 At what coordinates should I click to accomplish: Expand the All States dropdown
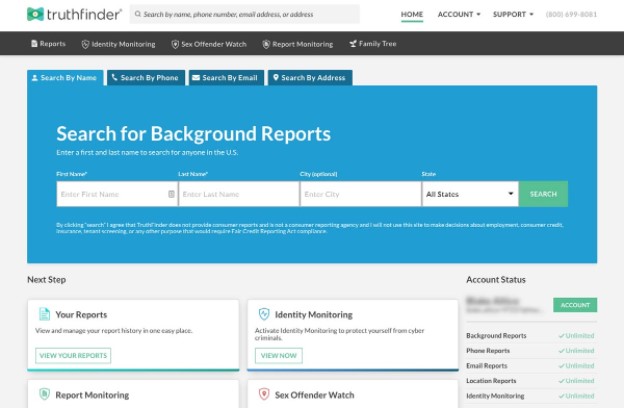point(470,194)
